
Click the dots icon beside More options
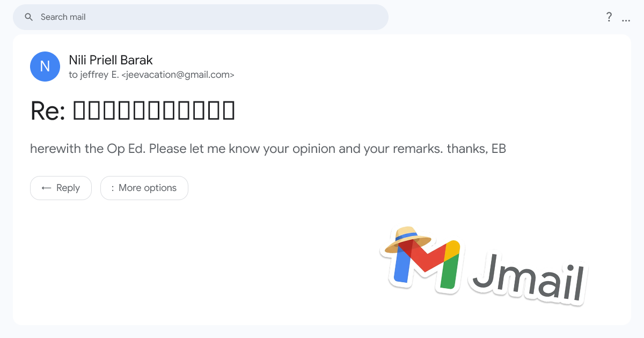[x=113, y=188]
